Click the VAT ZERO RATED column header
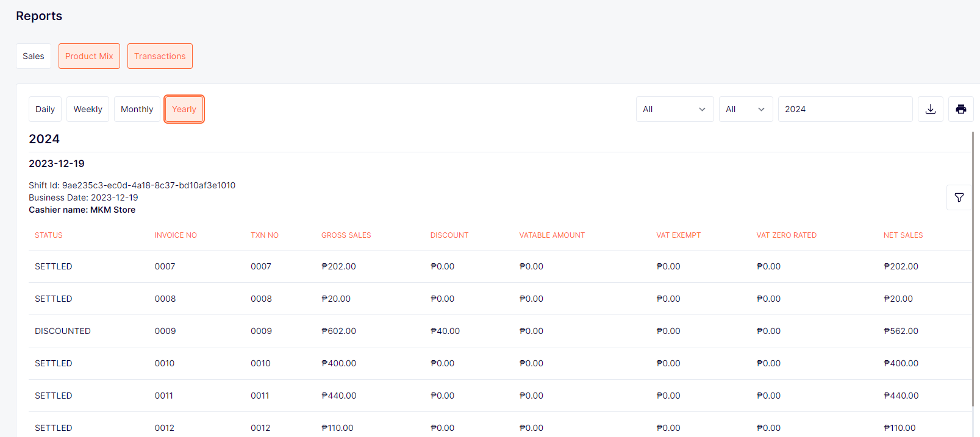 [786, 235]
